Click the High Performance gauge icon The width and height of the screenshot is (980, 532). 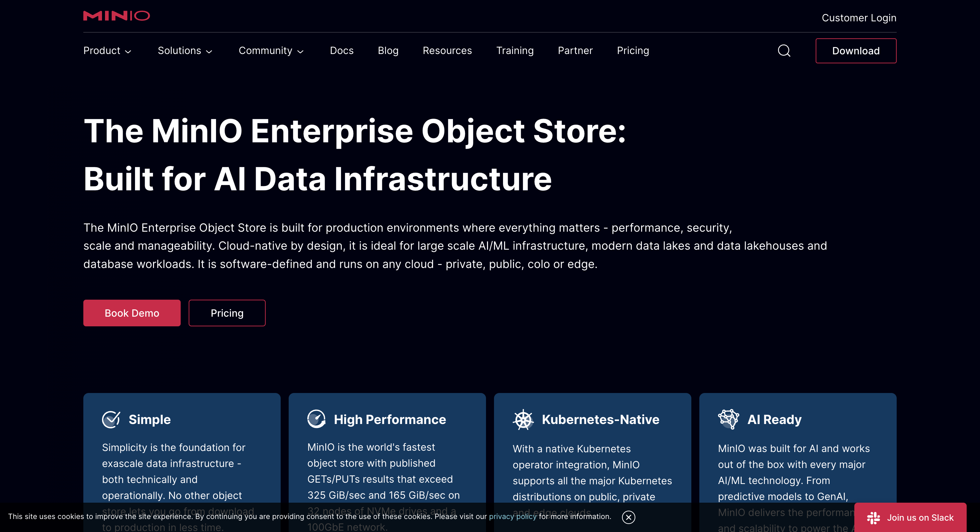[x=317, y=419]
